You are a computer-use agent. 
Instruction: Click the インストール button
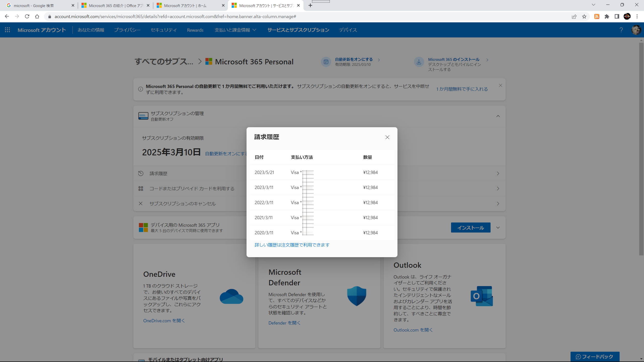470,228
